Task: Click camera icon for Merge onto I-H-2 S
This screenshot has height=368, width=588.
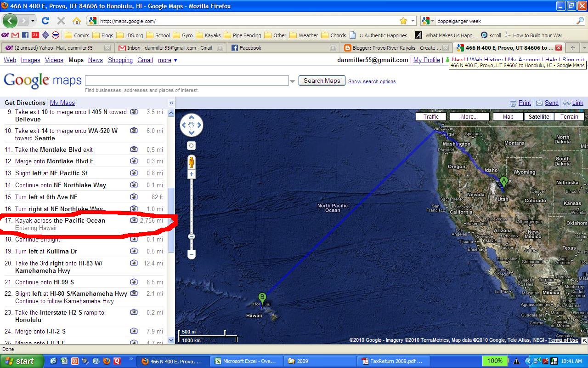Action: point(134,331)
